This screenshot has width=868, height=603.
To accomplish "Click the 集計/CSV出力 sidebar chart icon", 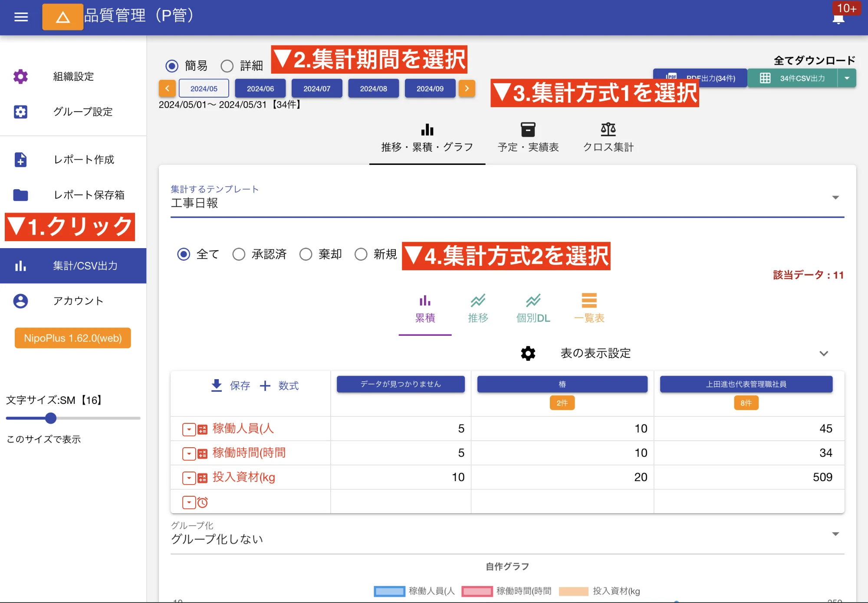I will 20,266.
